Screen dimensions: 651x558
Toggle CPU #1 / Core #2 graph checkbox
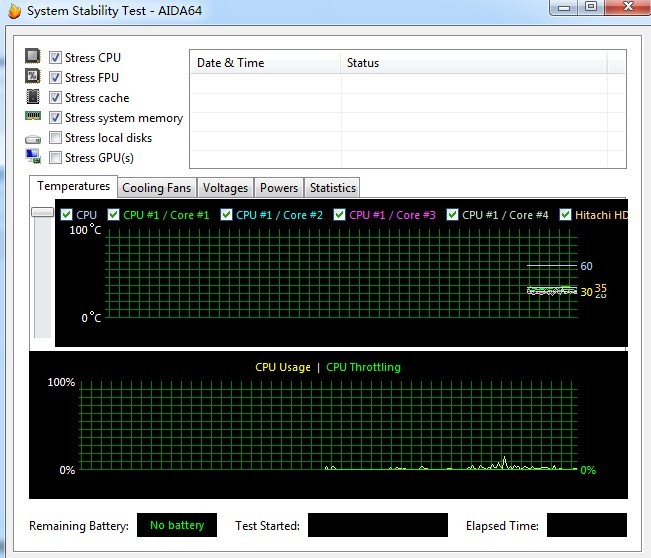click(x=226, y=215)
